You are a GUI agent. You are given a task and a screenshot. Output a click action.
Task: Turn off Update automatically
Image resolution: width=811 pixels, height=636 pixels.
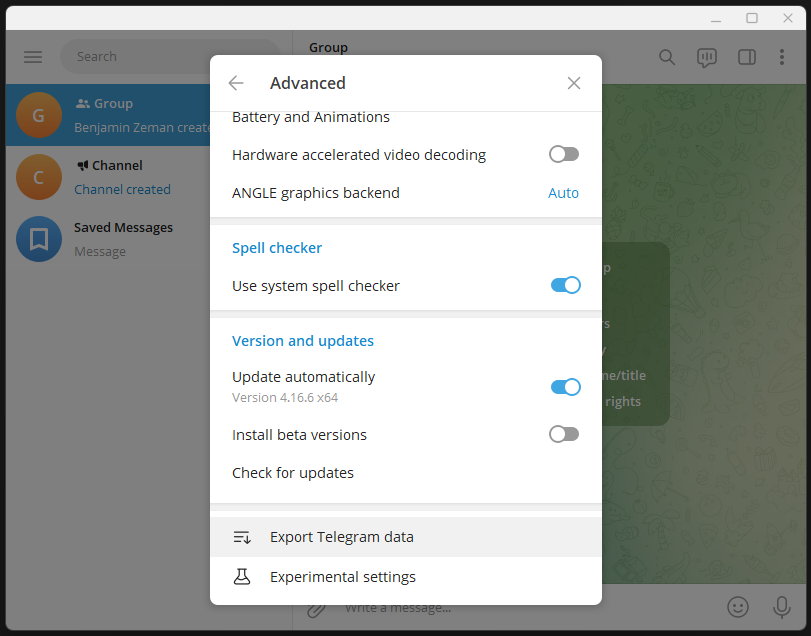565,387
